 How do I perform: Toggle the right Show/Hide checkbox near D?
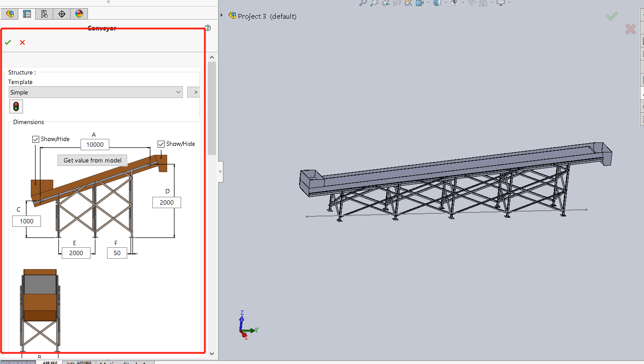pyautogui.click(x=161, y=144)
